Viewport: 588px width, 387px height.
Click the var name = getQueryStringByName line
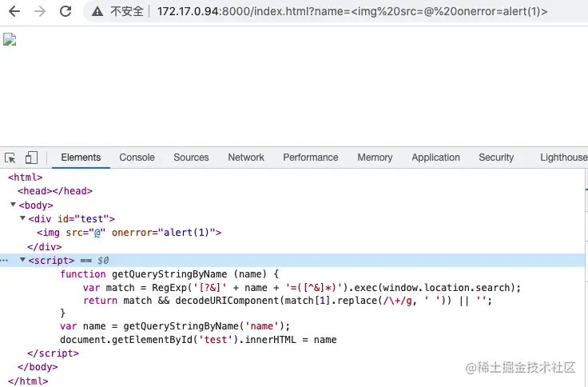(175, 326)
